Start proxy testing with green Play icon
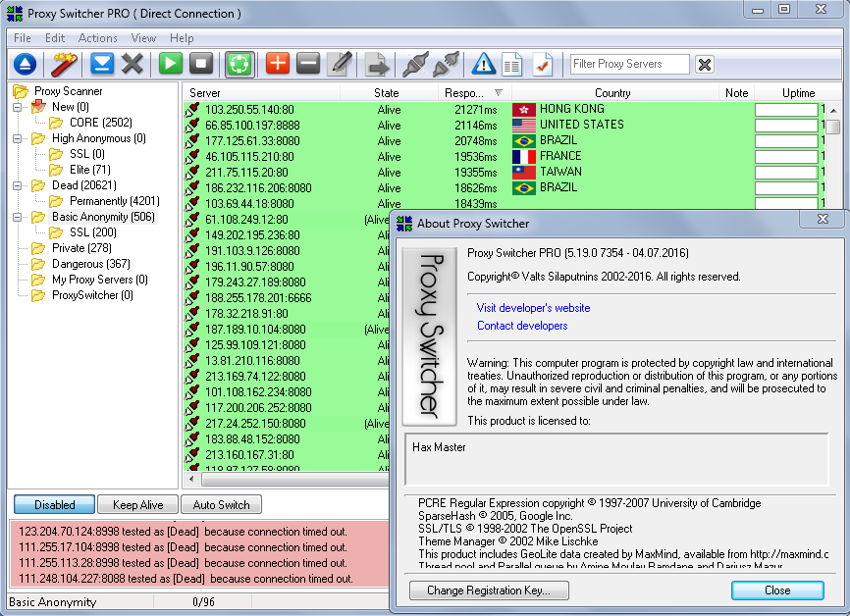The width and height of the screenshot is (850, 616). [x=169, y=64]
